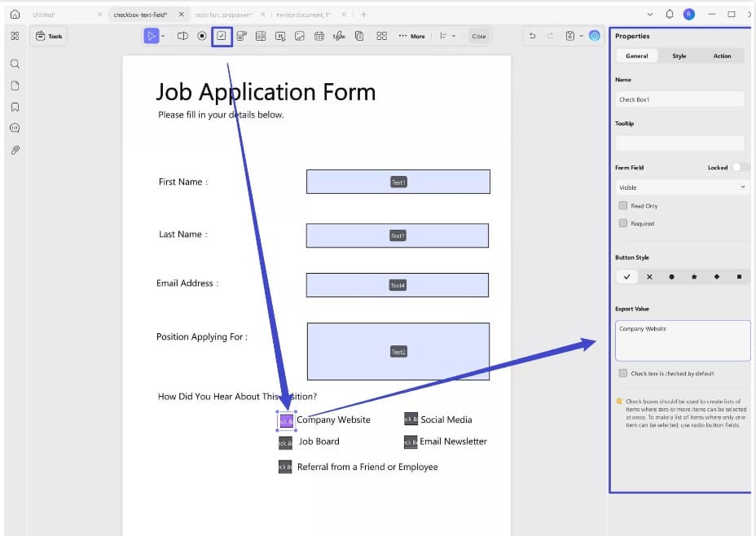The image size is (756, 536).
Task: Click the Close button on the toolbar
Action: 479,35
